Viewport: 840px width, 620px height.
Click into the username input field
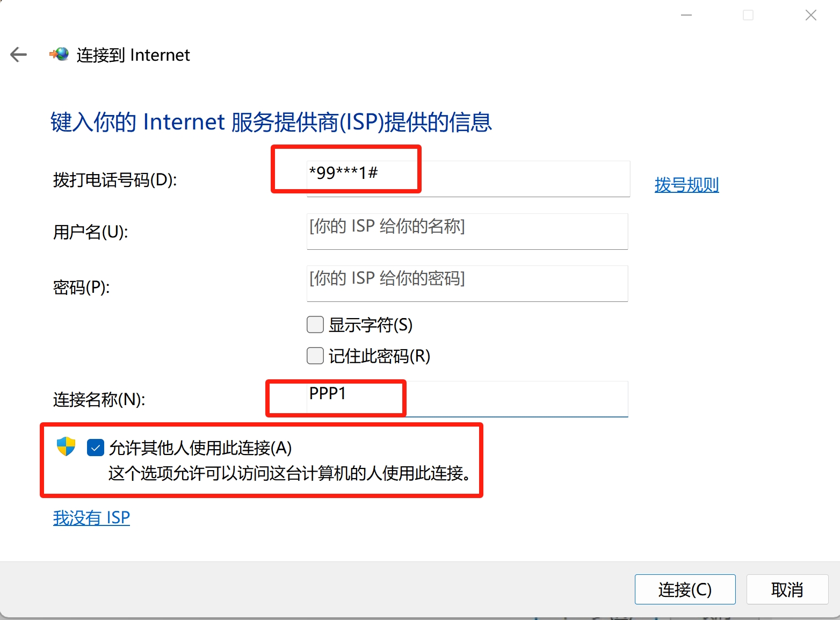tap(467, 232)
